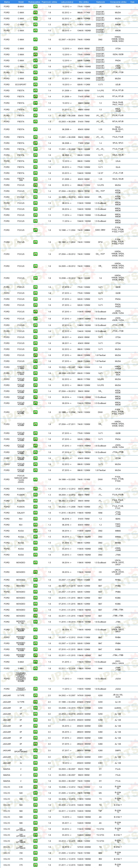Click the fuel icon for Ford ECOSPORT
138x868 pixels.
pos(35,85)
